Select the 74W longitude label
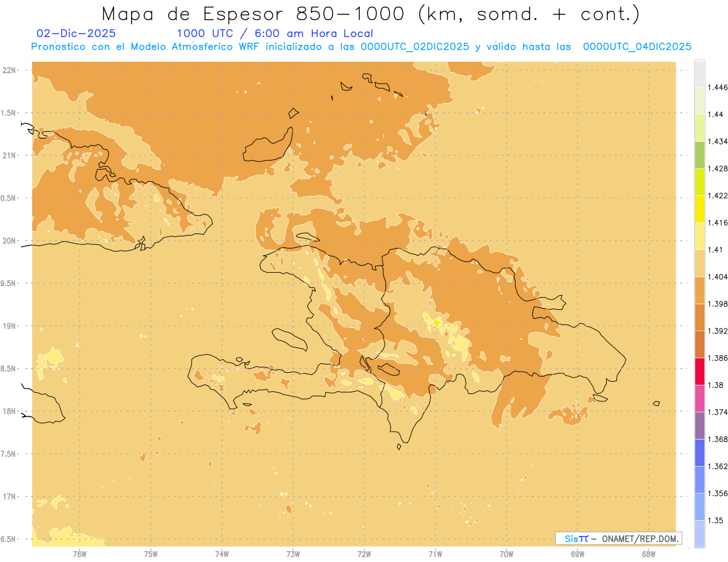 (222, 554)
